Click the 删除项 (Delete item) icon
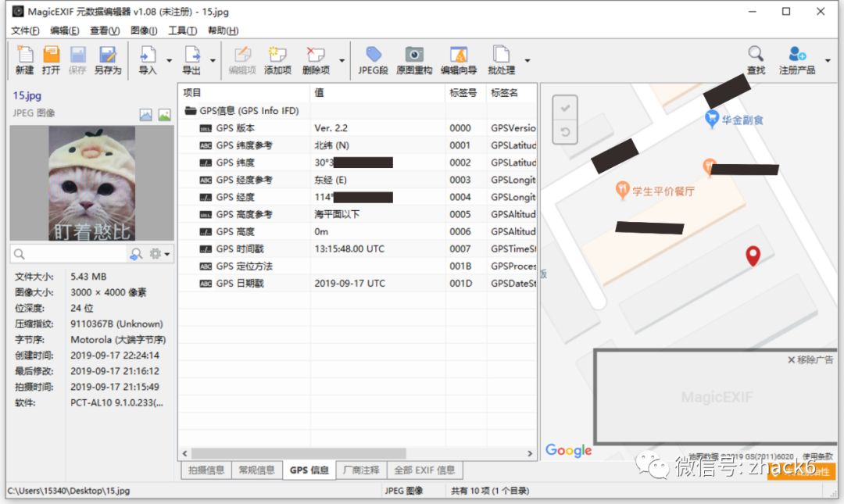The height and width of the screenshot is (504, 844). 316,59
